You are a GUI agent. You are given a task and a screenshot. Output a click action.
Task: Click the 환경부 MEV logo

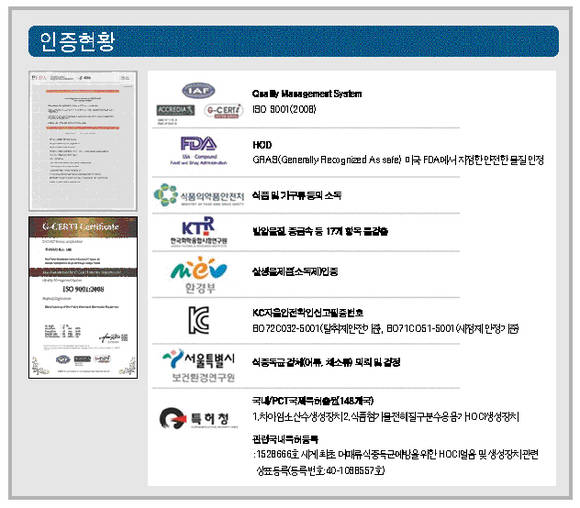(199, 275)
